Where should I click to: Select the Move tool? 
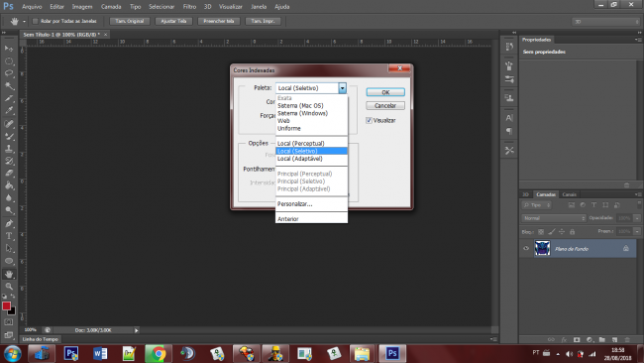(x=9, y=49)
